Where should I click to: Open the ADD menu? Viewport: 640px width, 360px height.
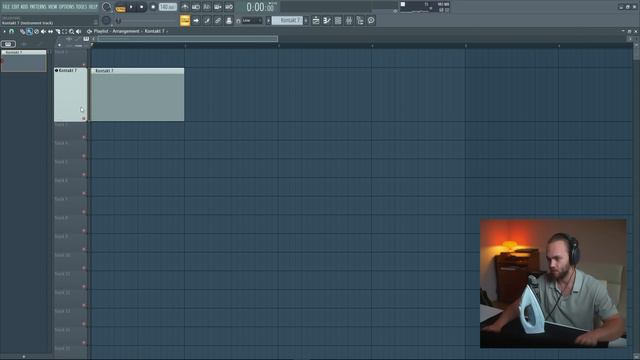point(24,7)
